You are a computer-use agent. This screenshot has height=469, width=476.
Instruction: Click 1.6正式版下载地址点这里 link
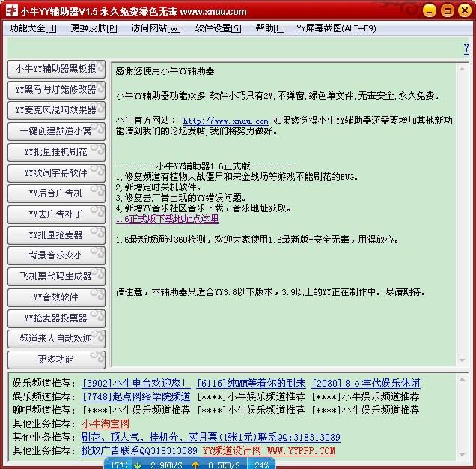[167, 219]
